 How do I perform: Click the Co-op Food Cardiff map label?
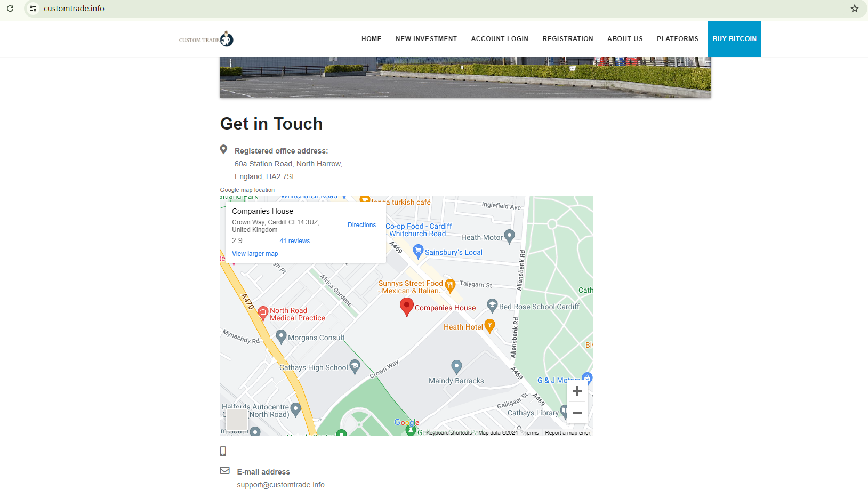(419, 230)
